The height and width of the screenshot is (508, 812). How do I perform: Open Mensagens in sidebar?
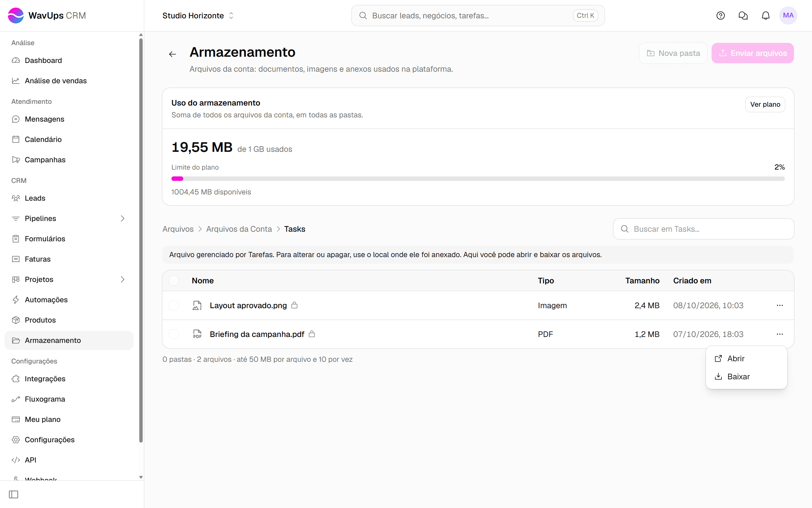[x=69, y=119]
